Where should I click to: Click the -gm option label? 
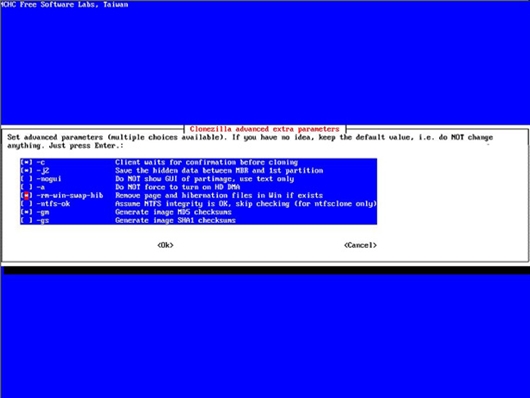tap(43, 212)
